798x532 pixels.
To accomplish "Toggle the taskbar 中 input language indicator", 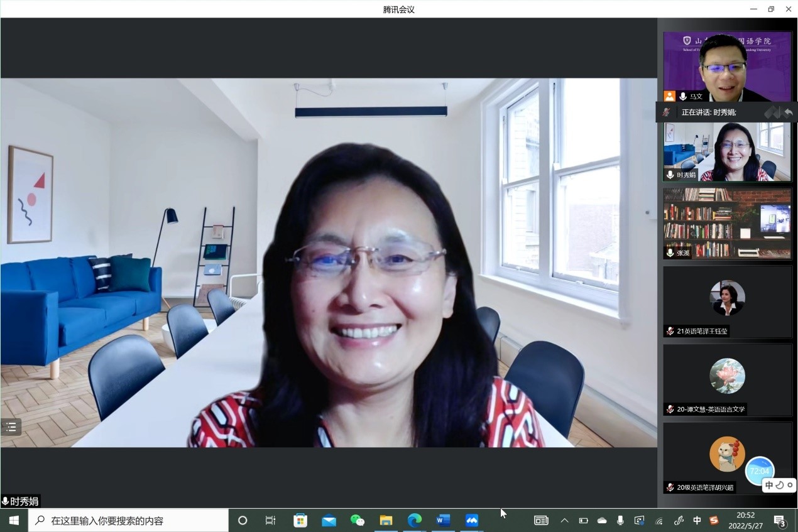I will [x=697, y=520].
